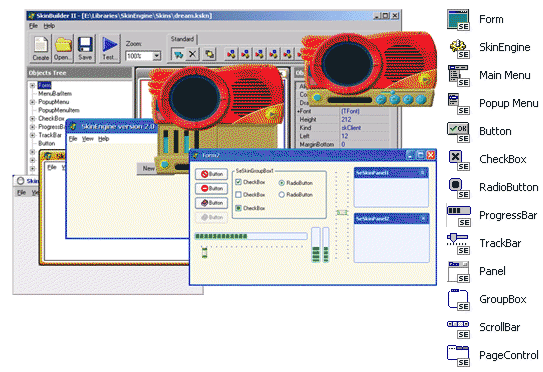Open a skin file with Open icon

tap(63, 48)
